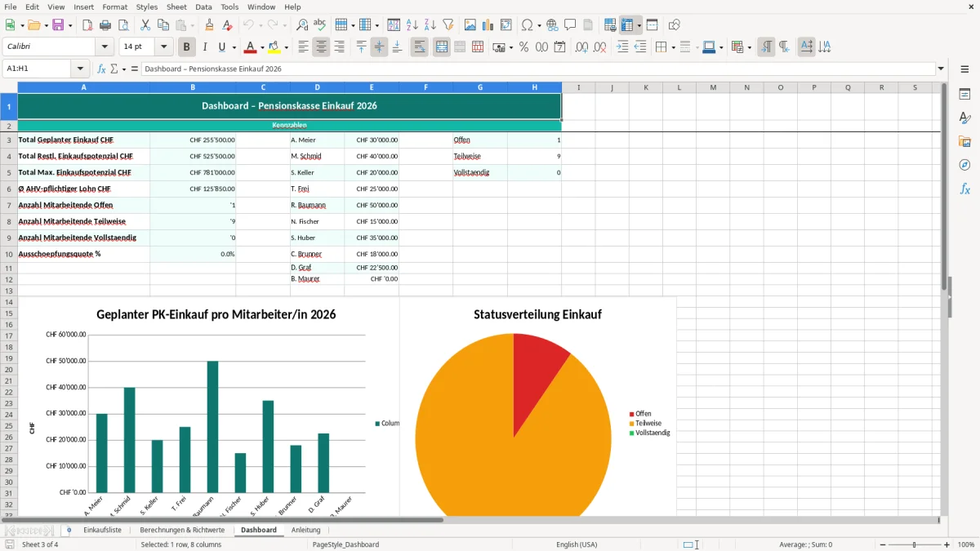Open the Font Color dropdown arrow
The width and height of the screenshot is (980, 551).
coord(263,47)
